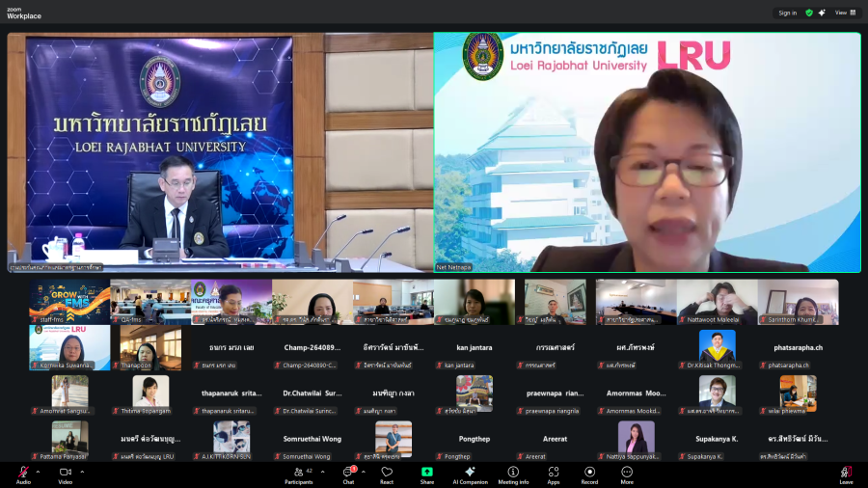
Task: Toggle the Video camera button
Action: click(x=66, y=472)
